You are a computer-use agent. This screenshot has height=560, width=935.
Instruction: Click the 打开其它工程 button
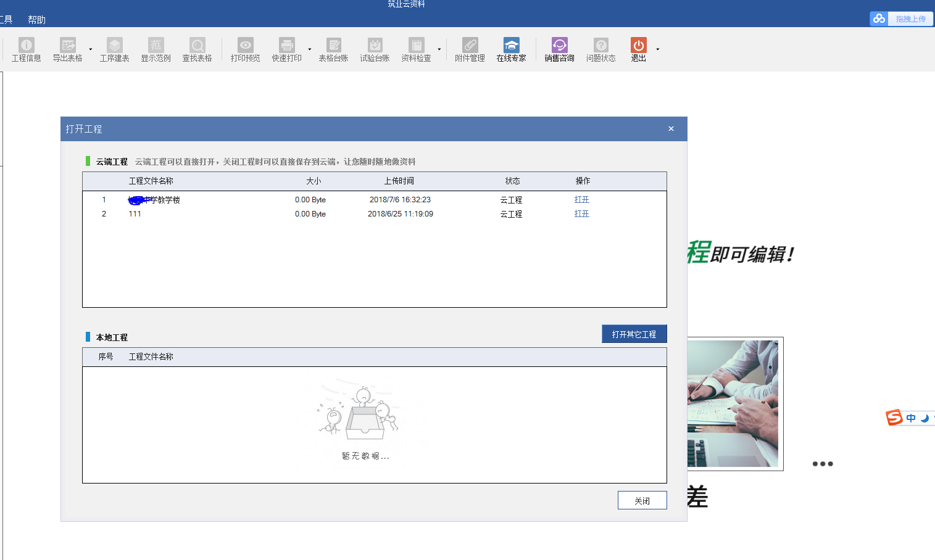click(x=634, y=334)
